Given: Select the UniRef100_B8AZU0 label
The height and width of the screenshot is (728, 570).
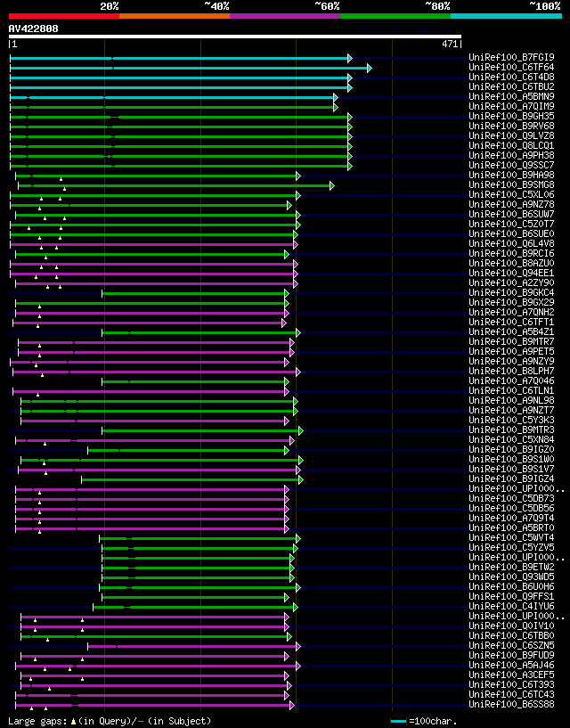Looking at the screenshot, I should [511, 263].
